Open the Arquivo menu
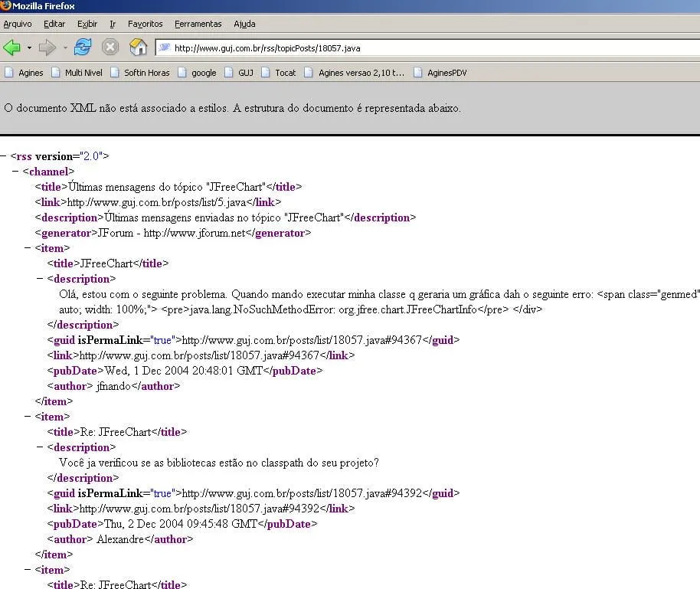The width and height of the screenshot is (700, 589). pos(18,24)
